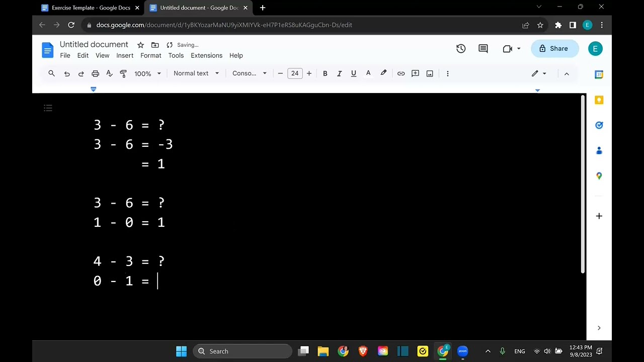
Task: Open File Explorer from taskbar
Action: click(323, 351)
